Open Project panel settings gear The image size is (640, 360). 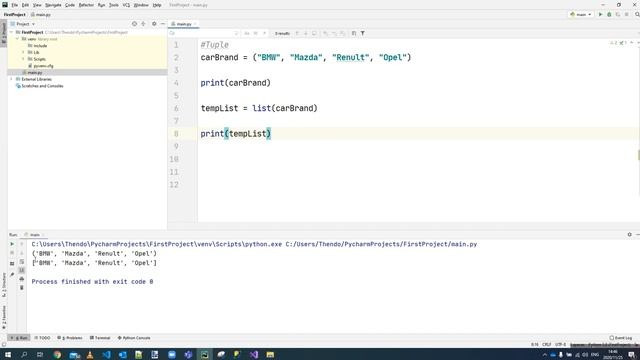pos(154,24)
